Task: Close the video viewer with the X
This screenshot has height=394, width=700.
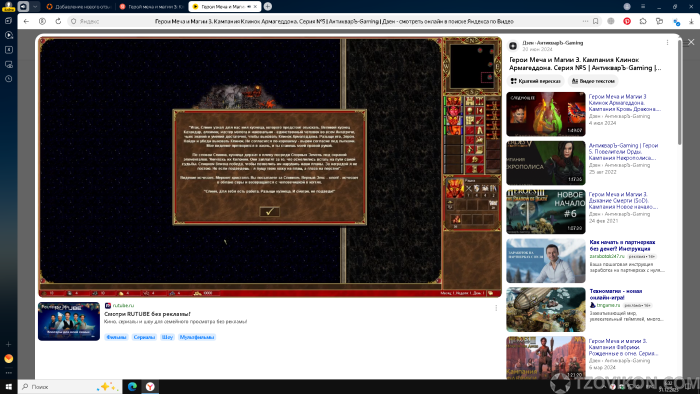Action: (691, 42)
